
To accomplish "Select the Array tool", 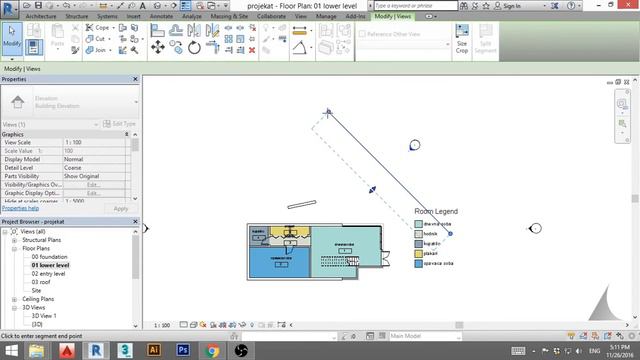I will point(229,39).
